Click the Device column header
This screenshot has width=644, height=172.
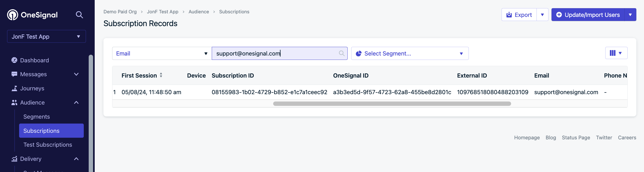(x=196, y=75)
